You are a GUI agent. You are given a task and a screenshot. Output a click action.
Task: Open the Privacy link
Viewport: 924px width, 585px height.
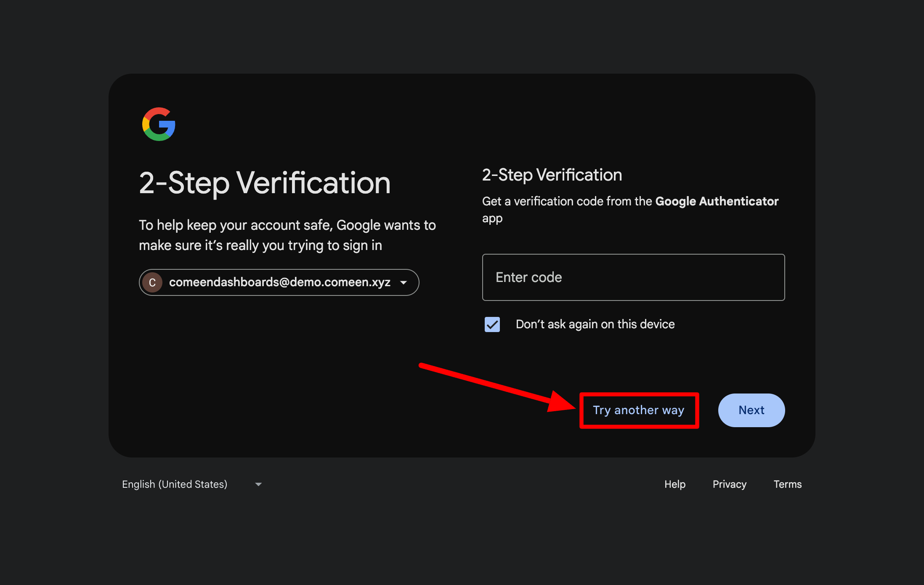pos(730,484)
